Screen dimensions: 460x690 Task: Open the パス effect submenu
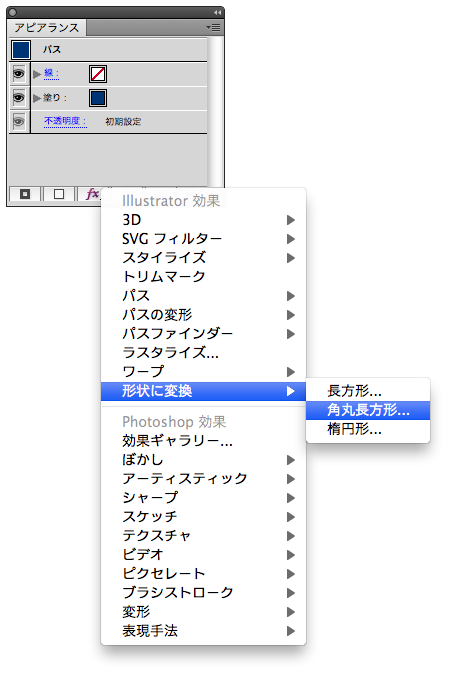point(203,296)
